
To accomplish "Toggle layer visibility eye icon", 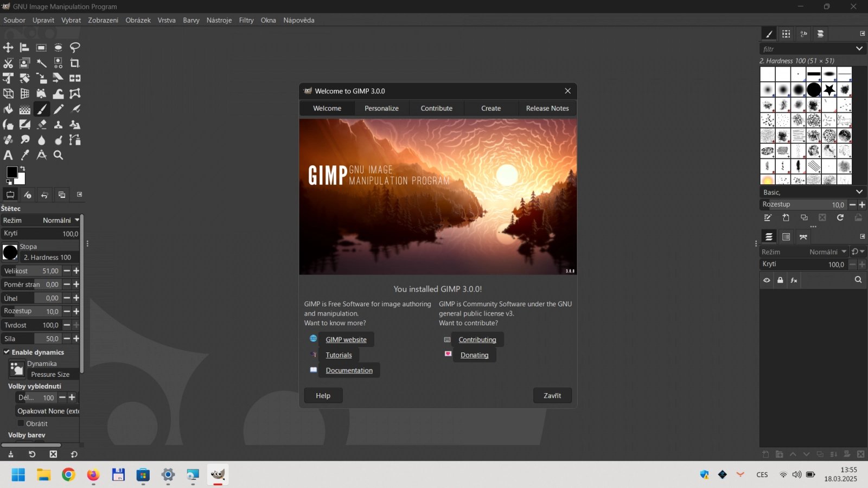I will (767, 280).
